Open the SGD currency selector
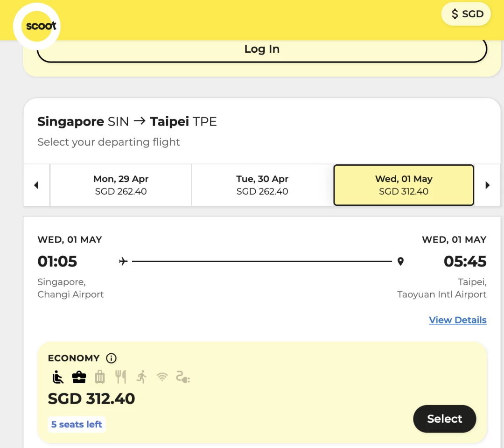 [466, 14]
